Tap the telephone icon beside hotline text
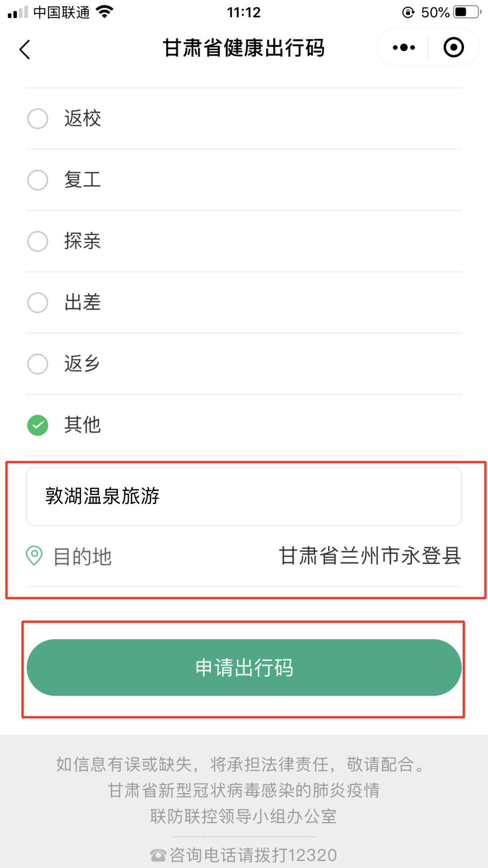The height and width of the screenshot is (868, 488). [158, 855]
